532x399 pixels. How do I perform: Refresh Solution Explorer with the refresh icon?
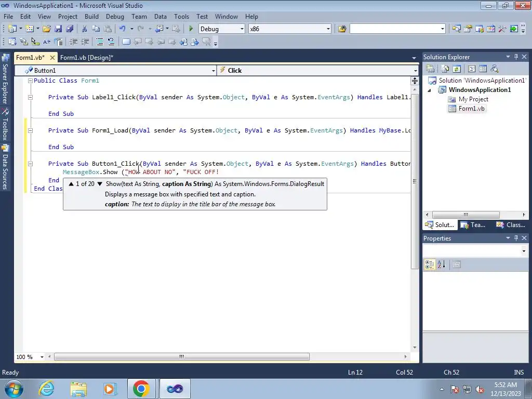point(457,69)
